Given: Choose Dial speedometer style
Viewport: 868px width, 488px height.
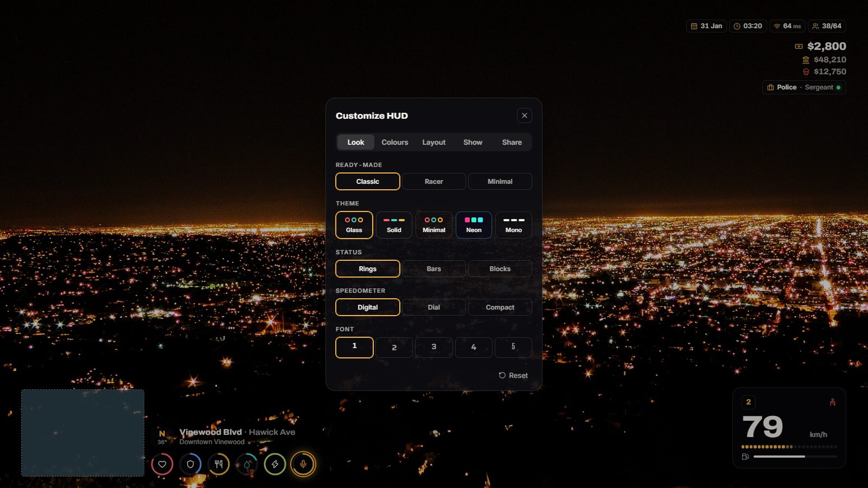Looking at the screenshot, I should [434, 307].
